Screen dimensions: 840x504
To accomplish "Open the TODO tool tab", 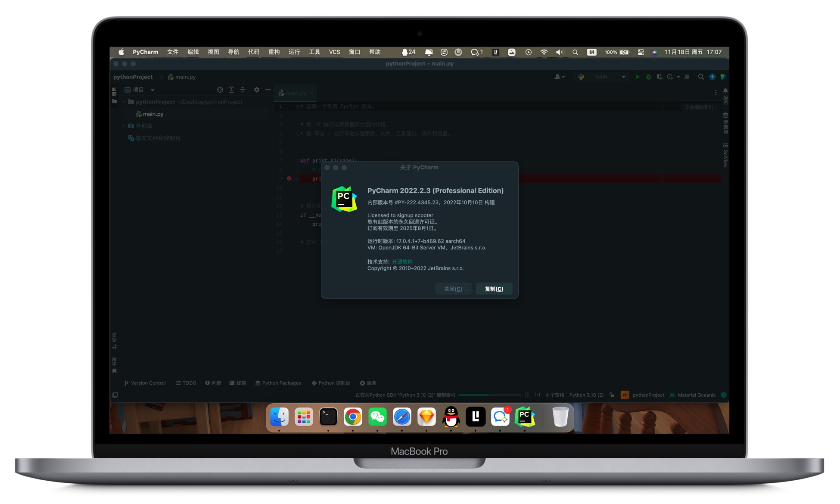I will [186, 383].
